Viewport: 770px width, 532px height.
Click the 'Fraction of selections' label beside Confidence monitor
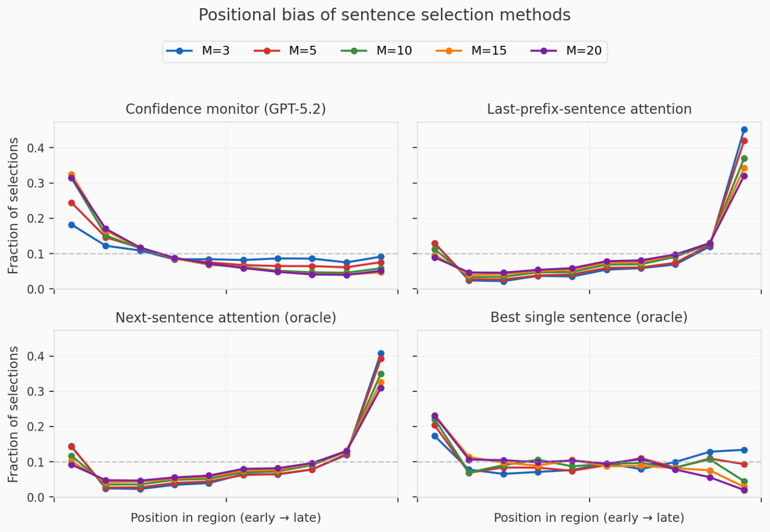pos(13,205)
